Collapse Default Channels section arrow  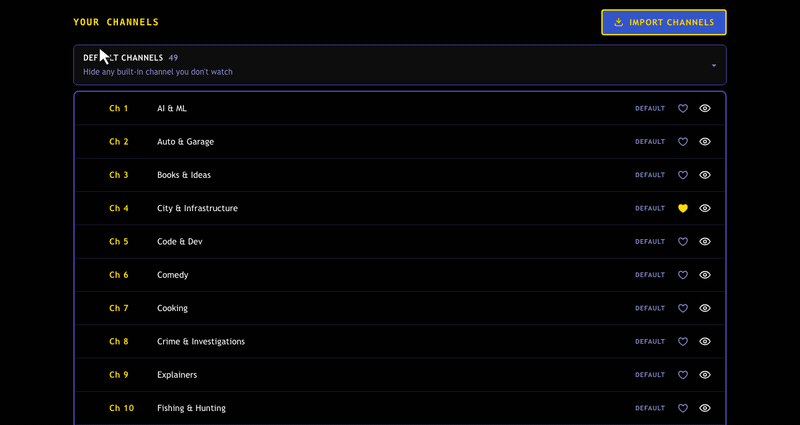click(x=714, y=65)
